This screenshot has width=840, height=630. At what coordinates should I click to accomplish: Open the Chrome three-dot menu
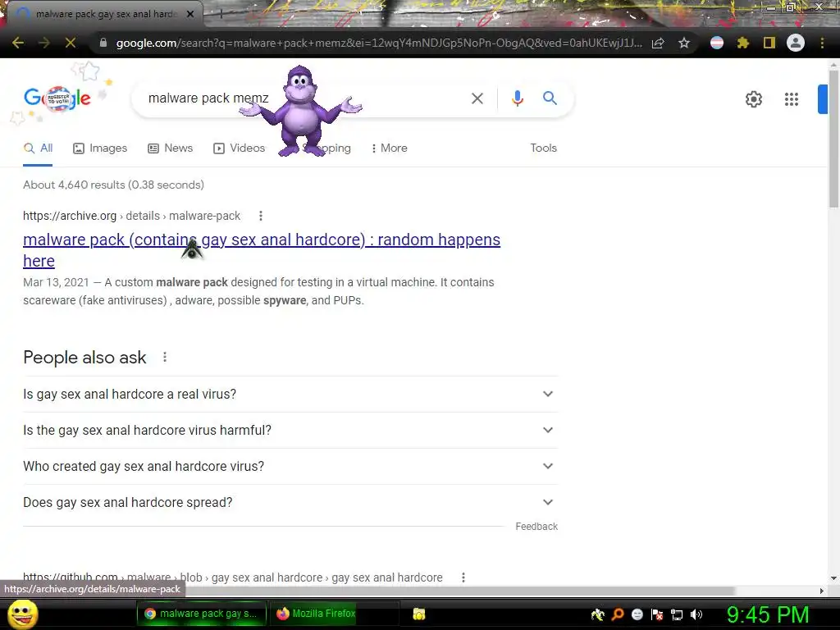click(x=822, y=43)
